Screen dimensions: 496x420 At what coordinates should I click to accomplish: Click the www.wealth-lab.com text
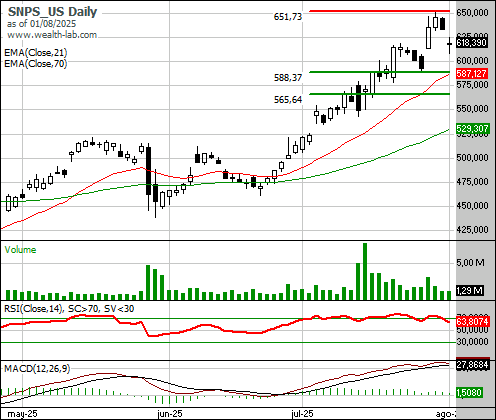coord(52,35)
